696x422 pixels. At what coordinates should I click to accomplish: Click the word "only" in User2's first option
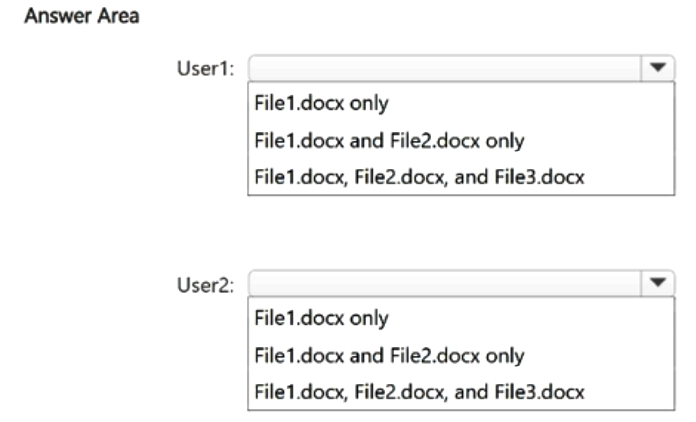tap(369, 319)
